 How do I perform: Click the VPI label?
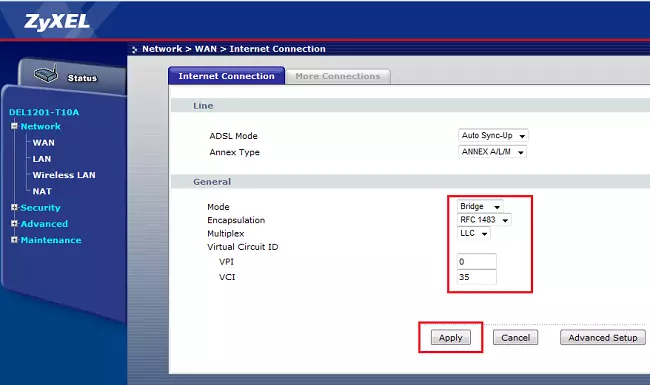coord(226,262)
